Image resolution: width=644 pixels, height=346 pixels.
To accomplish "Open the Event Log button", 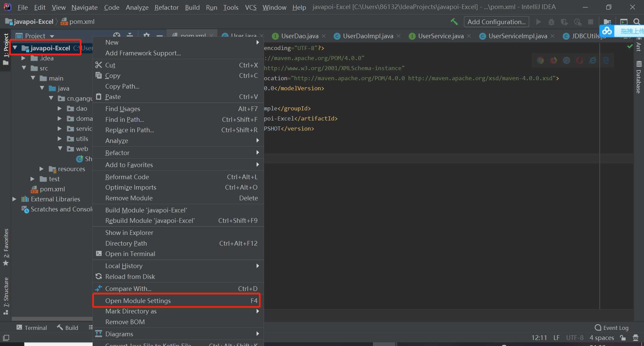I will (611, 328).
